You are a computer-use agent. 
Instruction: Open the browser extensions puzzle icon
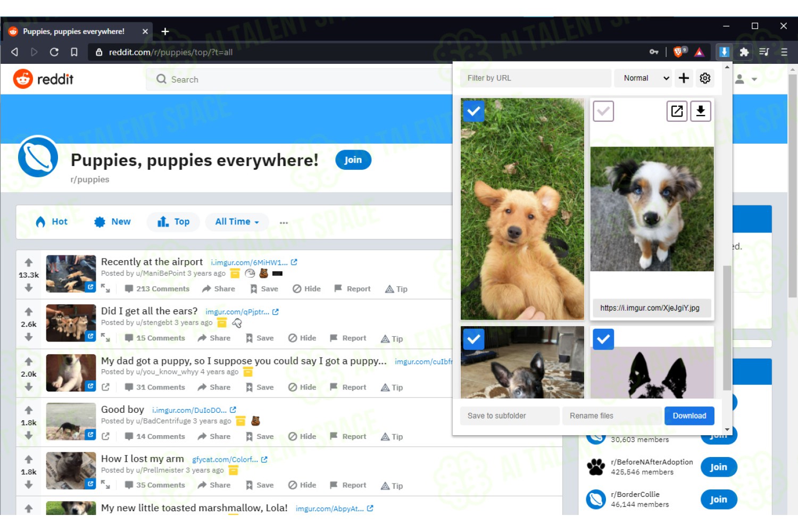click(x=744, y=52)
